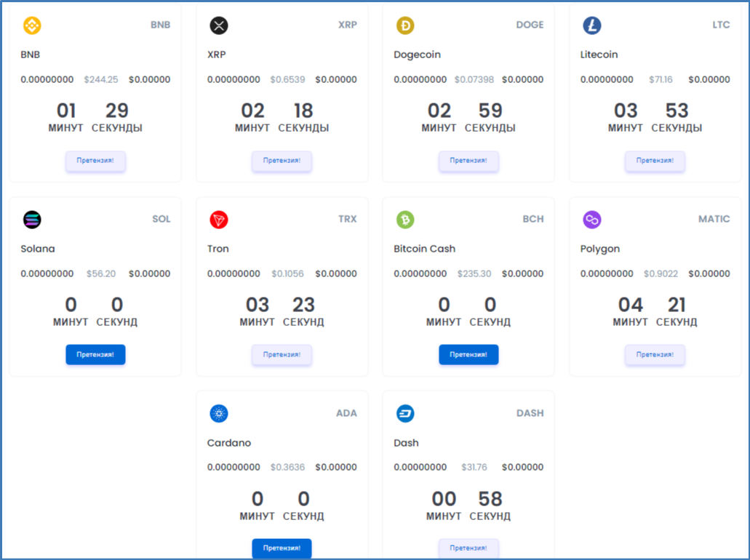The height and width of the screenshot is (560, 750).
Task: Click the Litecoin price $71.16
Action: coord(661,79)
